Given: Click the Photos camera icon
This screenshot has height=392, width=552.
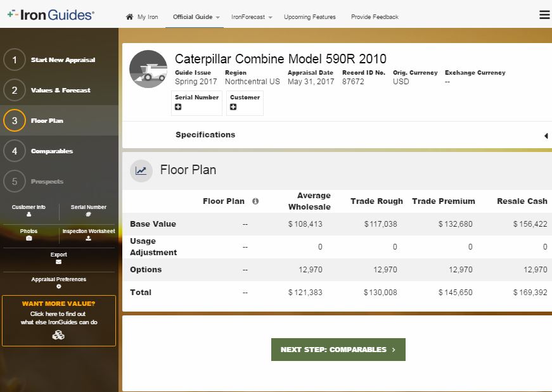Looking at the screenshot, I should [29, 238].
